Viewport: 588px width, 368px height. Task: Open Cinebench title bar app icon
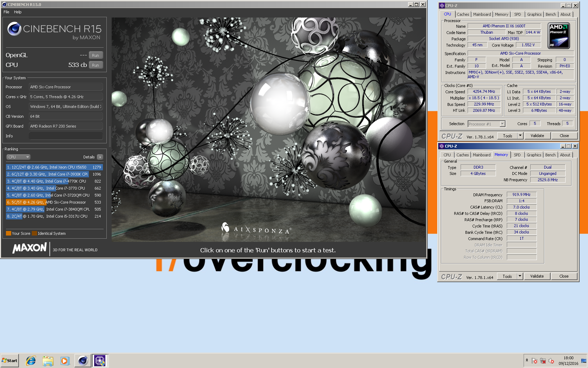point(4,5)
